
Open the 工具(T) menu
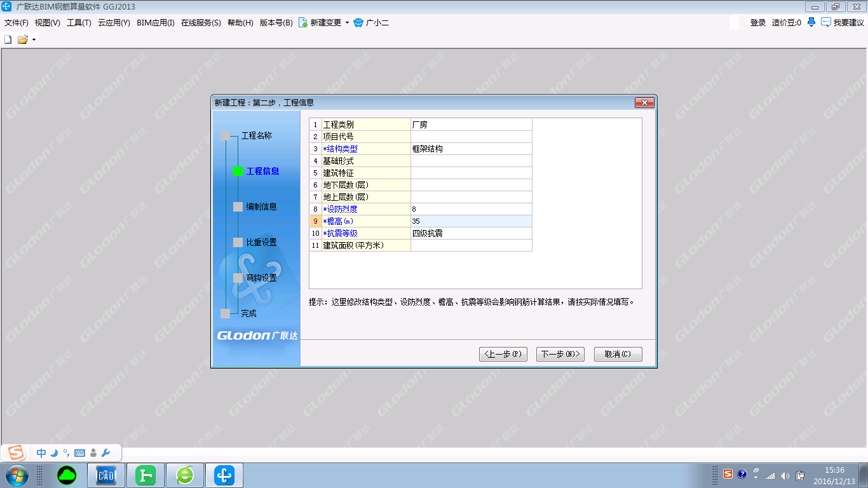point(79,22)
